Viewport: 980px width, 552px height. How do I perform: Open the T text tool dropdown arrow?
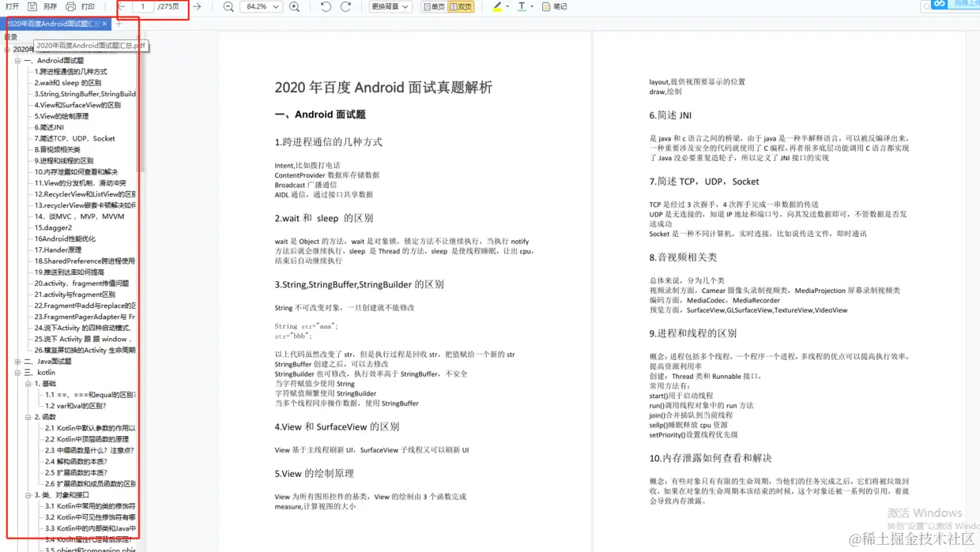point(532,6)
